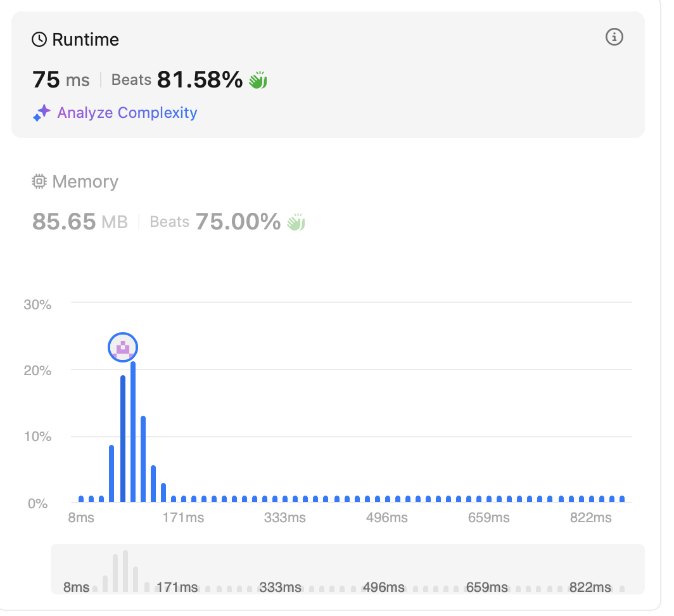Click the sparkle icon before Analyze Complexity
674x616 pixels.
tap(42, 113)
